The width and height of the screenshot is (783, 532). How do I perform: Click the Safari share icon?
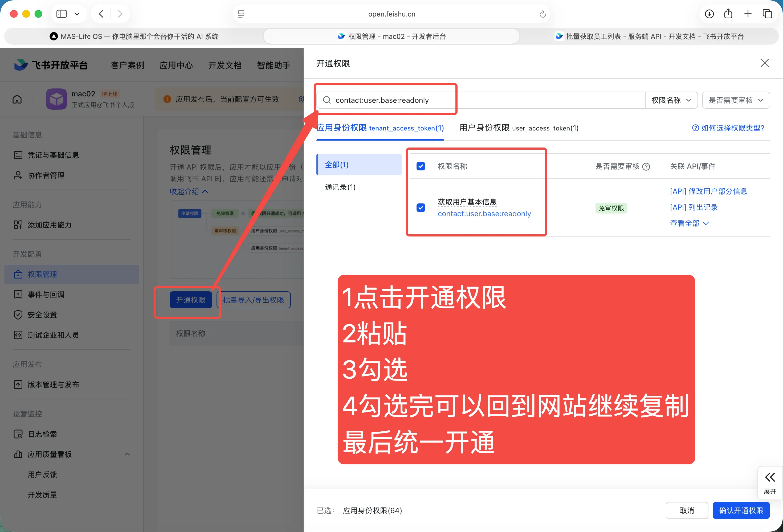pos(728,14)
